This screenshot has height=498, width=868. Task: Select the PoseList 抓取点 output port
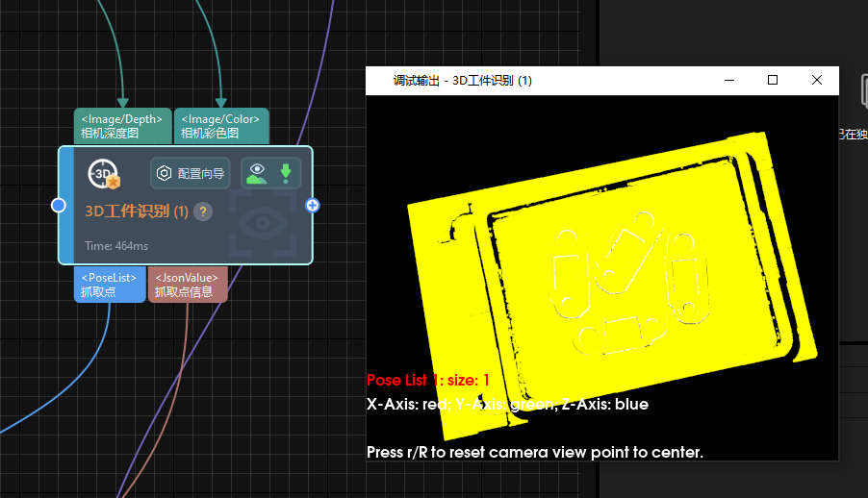point(110,285)
